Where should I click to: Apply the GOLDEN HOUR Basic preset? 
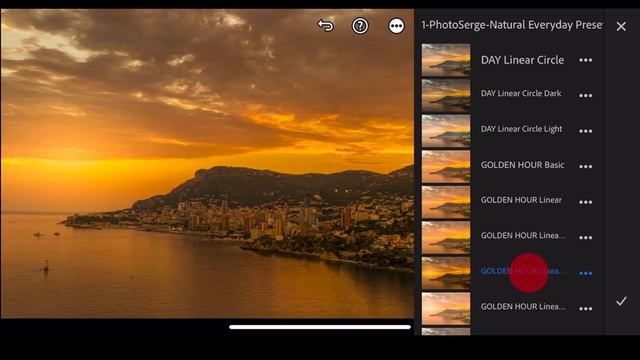(x=522, y=165)
